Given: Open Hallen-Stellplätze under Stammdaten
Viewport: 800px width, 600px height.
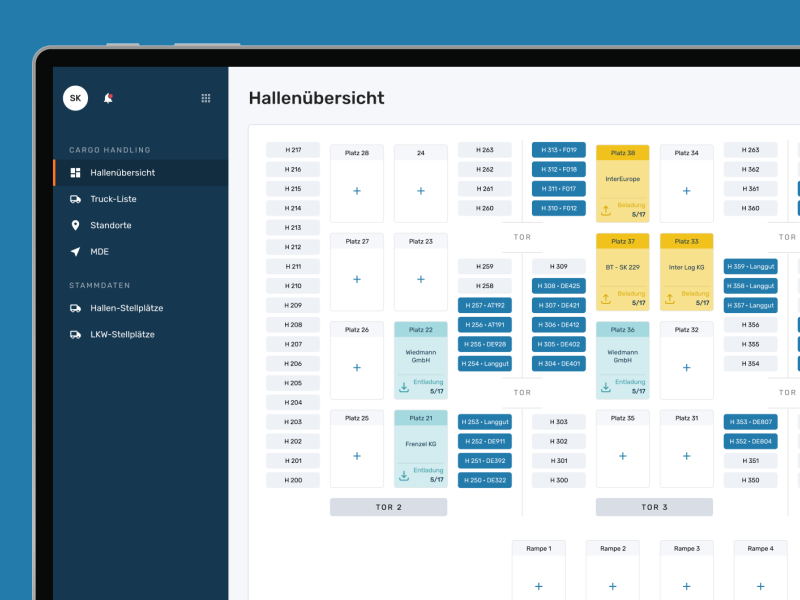Looking at the screenshot, I should (x=126, y=308).
